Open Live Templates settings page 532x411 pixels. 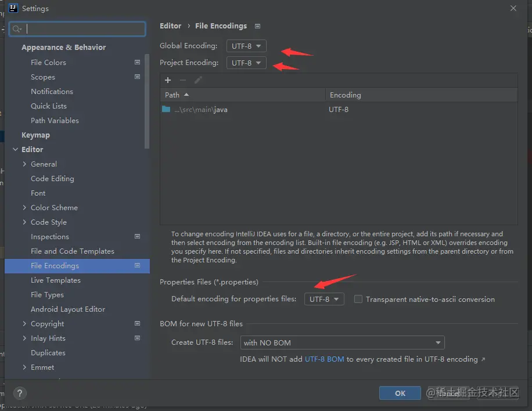(x=56, y=280)
